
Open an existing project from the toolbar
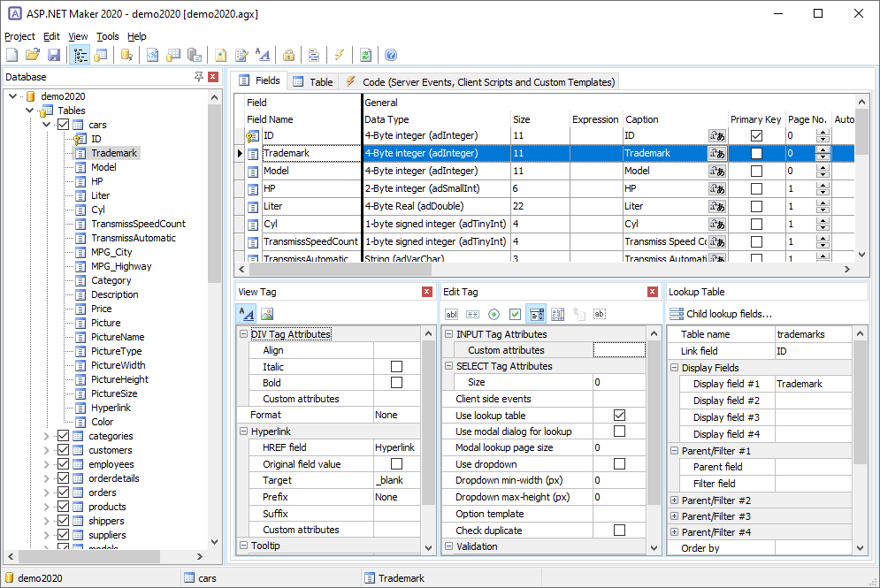(33, 54)
